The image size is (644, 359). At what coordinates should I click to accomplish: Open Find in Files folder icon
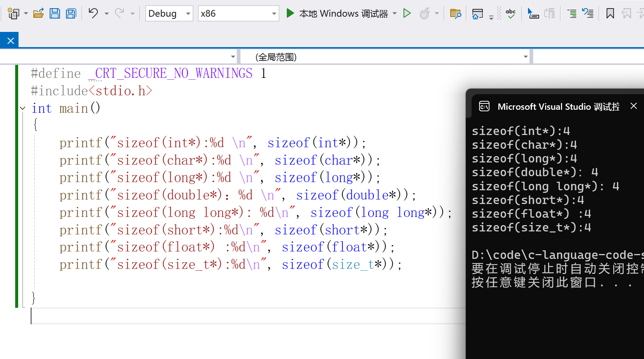(455, 14)
